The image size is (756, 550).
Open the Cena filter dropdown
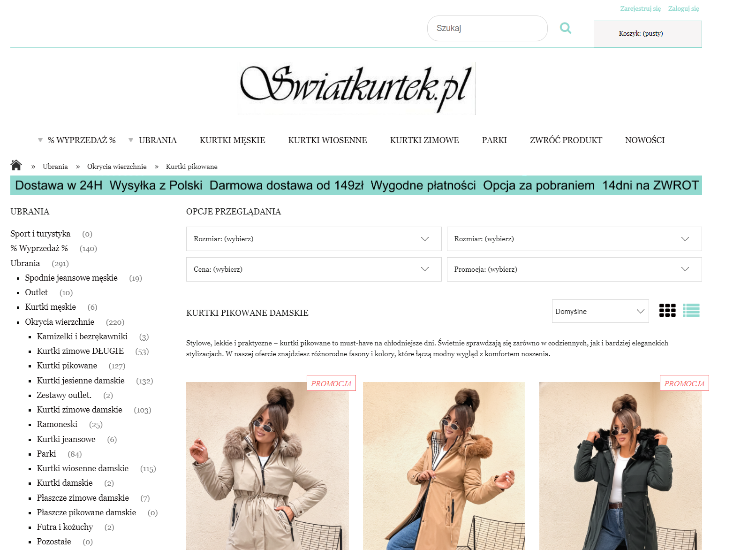pyautogui.click(x=314, y=269)
